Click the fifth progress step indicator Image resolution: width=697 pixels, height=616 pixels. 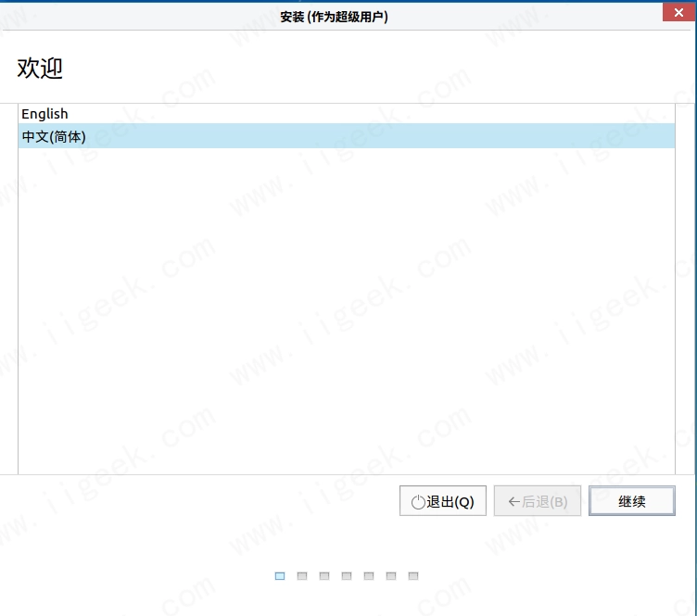[369, 576]
